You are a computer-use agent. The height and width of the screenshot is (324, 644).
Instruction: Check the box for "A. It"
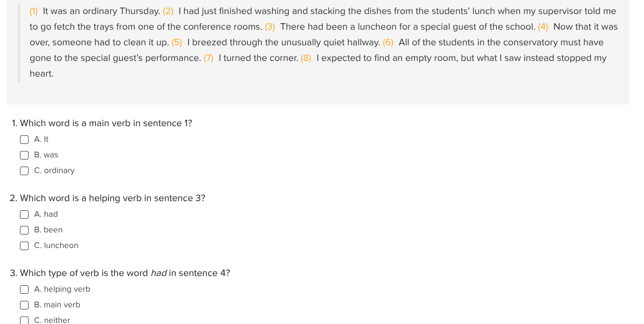[24, 140]
